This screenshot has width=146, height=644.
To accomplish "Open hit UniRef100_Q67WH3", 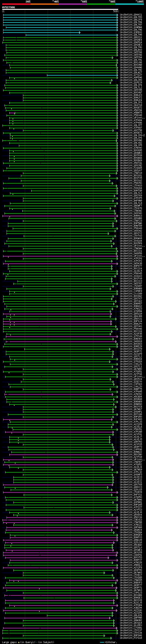I will pyautogui.click(x=131, y=573).
